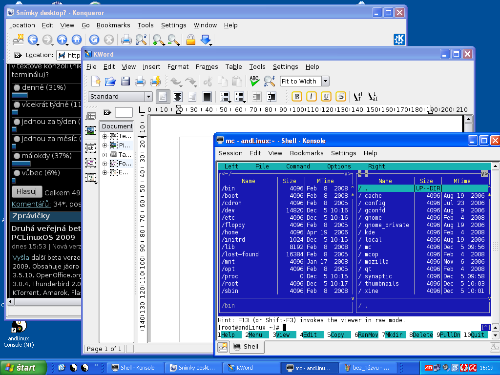Click subscript icon in KWord toolbar

373,97
